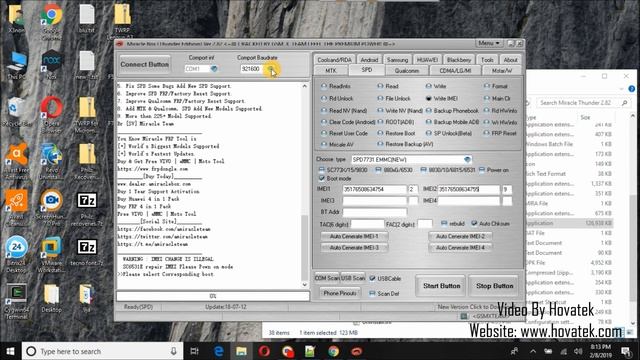Open the Windows Start menu
Image resolution: width=640 pixels, height=360 pixels.
pyautogui.click(x=11, y=351)
